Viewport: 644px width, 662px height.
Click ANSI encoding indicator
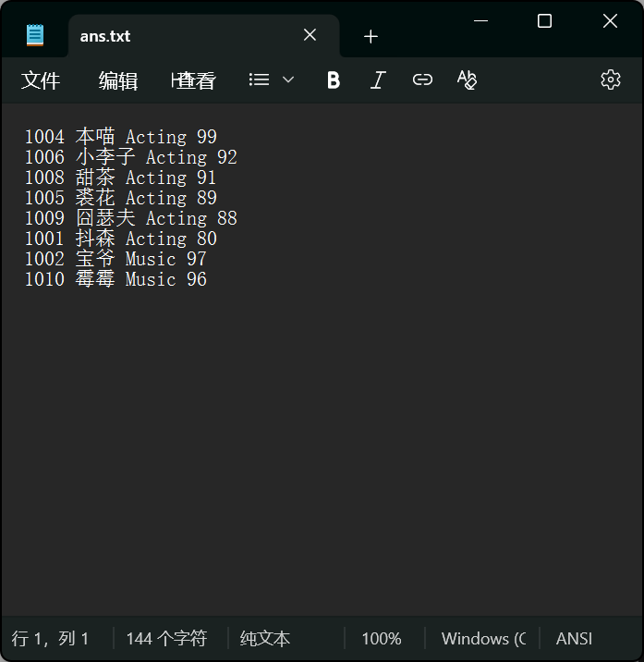[x=574, y=638]
